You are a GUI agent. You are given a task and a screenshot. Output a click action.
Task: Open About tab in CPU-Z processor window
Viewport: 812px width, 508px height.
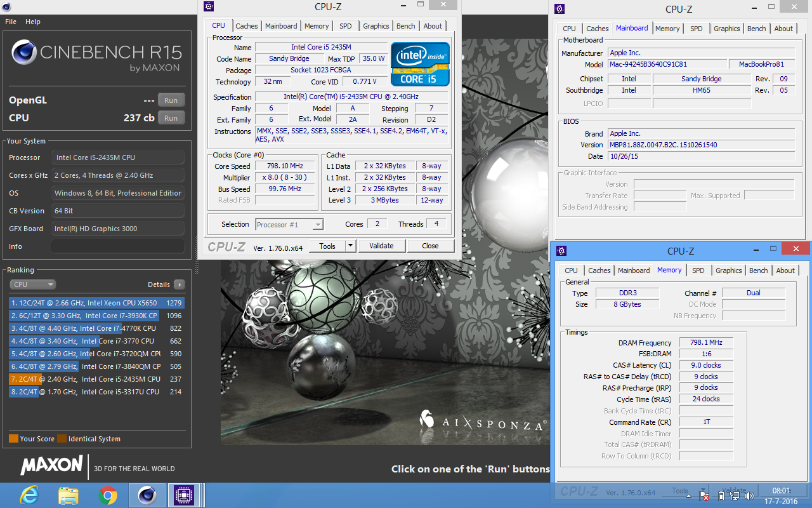coord(433,26)
